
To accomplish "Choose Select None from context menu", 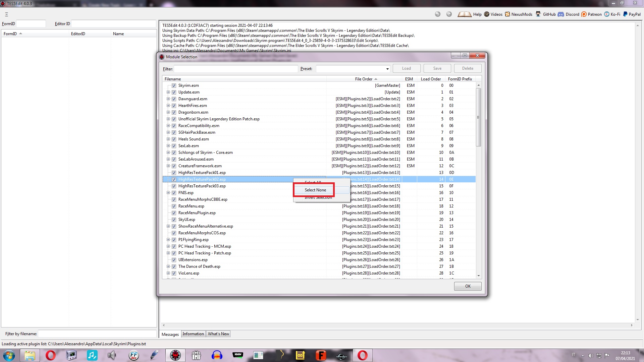I will [x=315, y=190].
